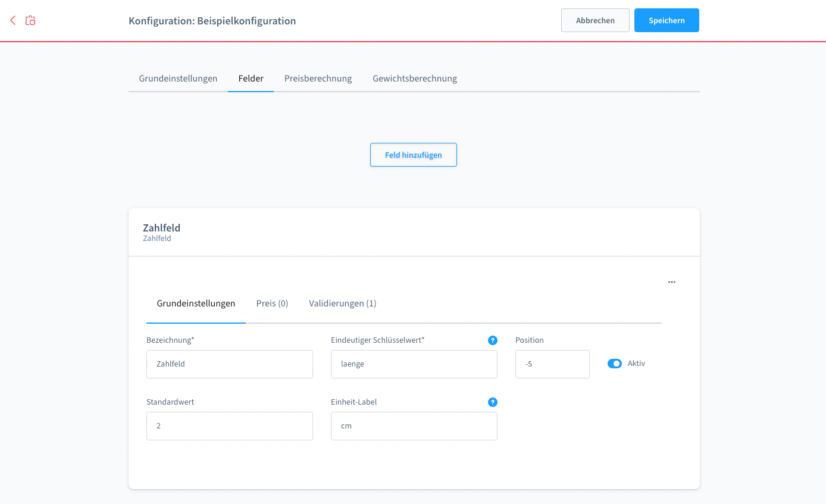Click the red back arrow icon
Viewport: 826px width, 504px height.
[x=13, y=20]
